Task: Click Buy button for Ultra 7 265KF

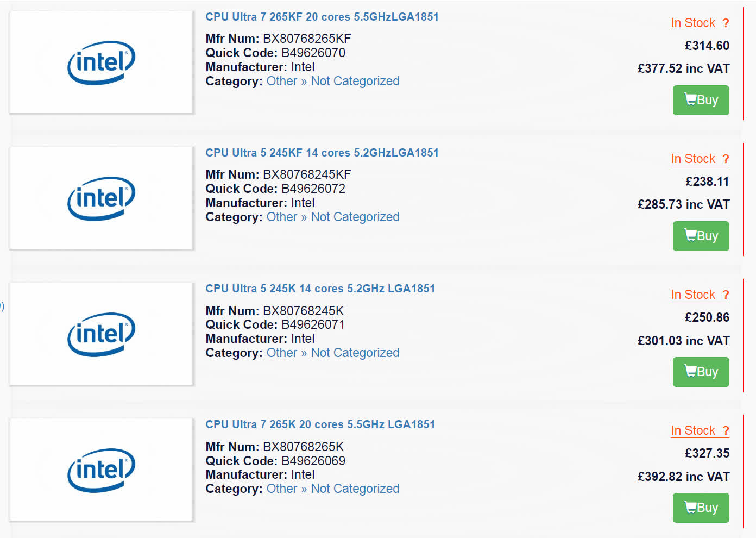Action: coord(701,100)
